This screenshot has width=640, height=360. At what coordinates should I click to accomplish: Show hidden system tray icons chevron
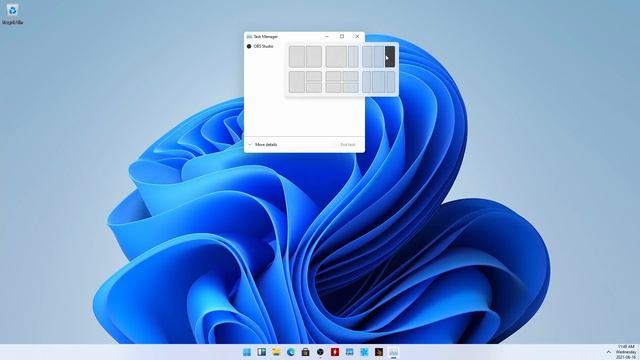[x=609, y=352]
